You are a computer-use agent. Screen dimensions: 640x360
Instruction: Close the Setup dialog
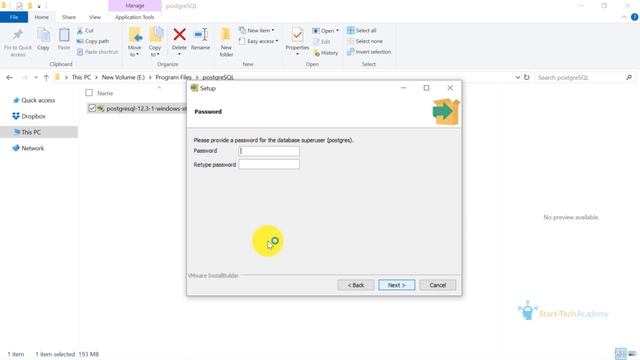pos(450,88)
